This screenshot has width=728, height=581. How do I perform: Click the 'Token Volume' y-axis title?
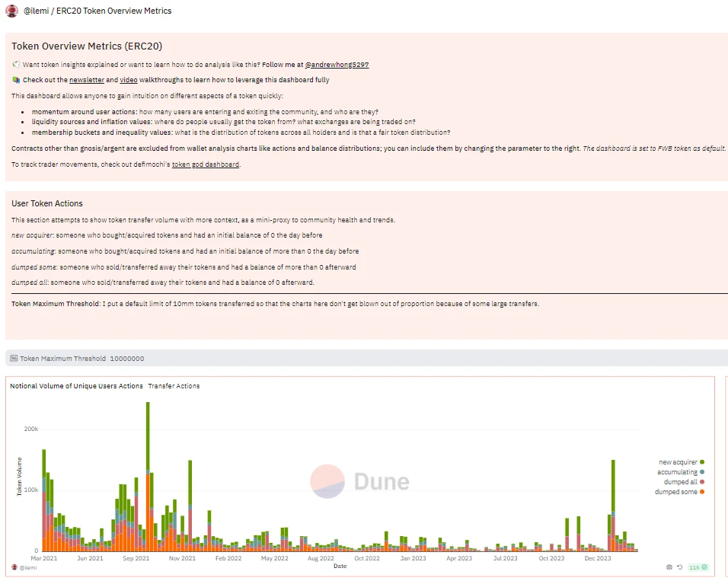(x=19, y=477)
